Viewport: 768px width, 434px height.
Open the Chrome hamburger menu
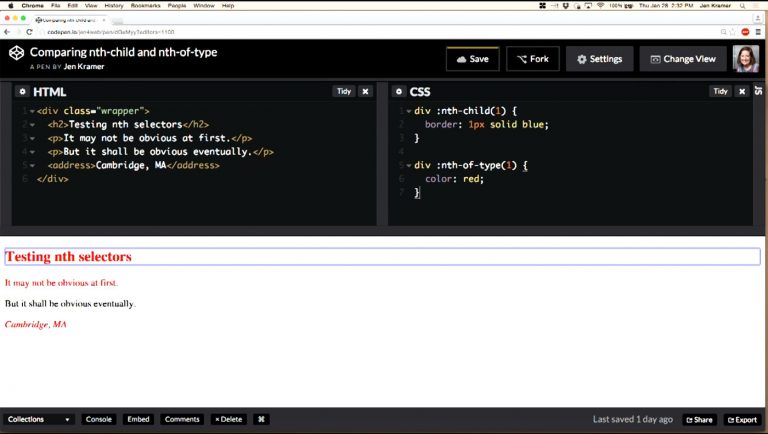click(758, 32)
